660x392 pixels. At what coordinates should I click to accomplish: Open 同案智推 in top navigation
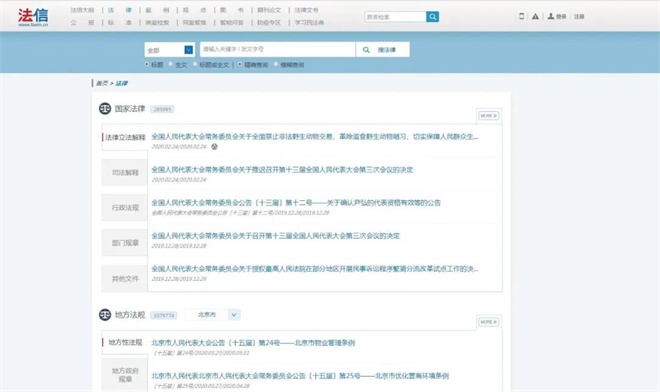coord(194,23)
